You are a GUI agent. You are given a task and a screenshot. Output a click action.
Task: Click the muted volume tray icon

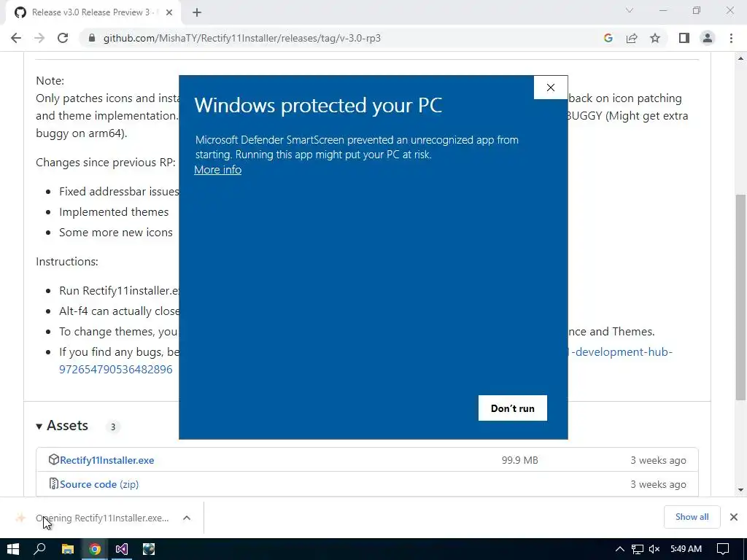click(x=654, y=550)
